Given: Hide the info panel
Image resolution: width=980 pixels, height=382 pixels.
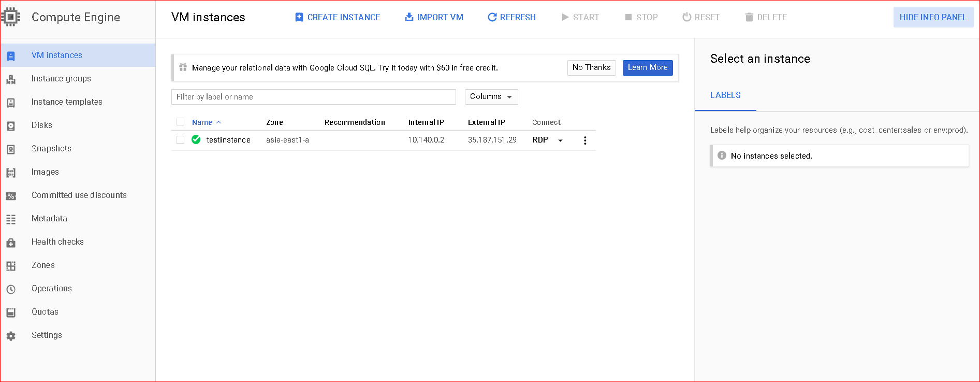Looking at the screenshot, I should click(933, 17).
